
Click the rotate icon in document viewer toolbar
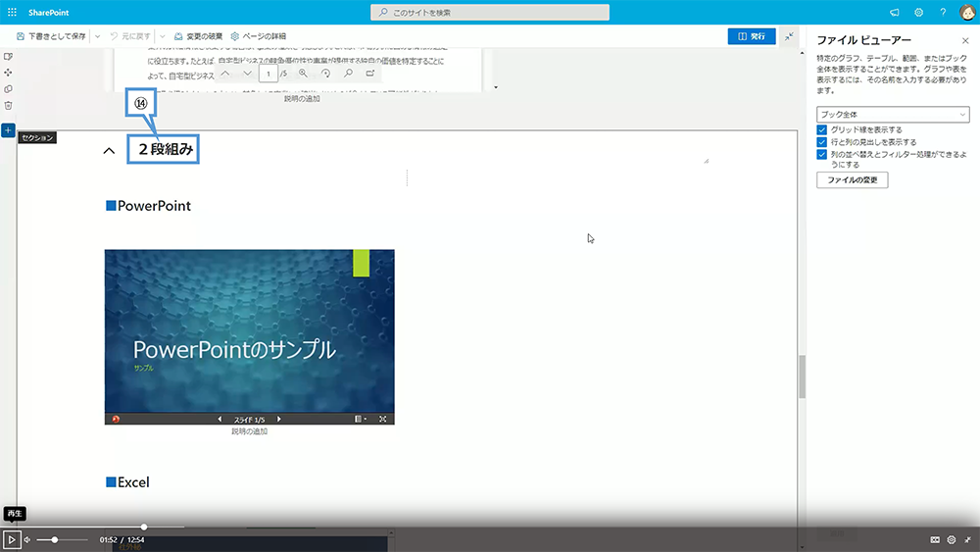pos(325,74)
